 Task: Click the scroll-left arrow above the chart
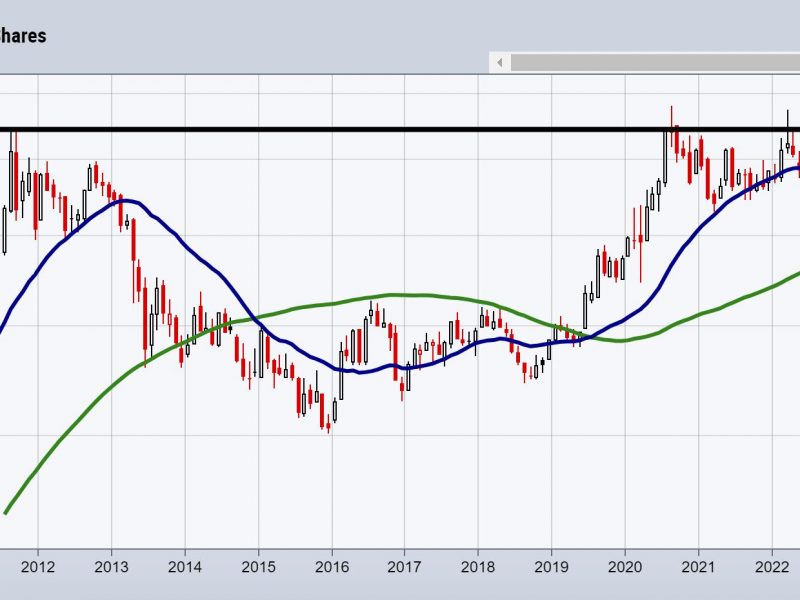coord(500,63)
